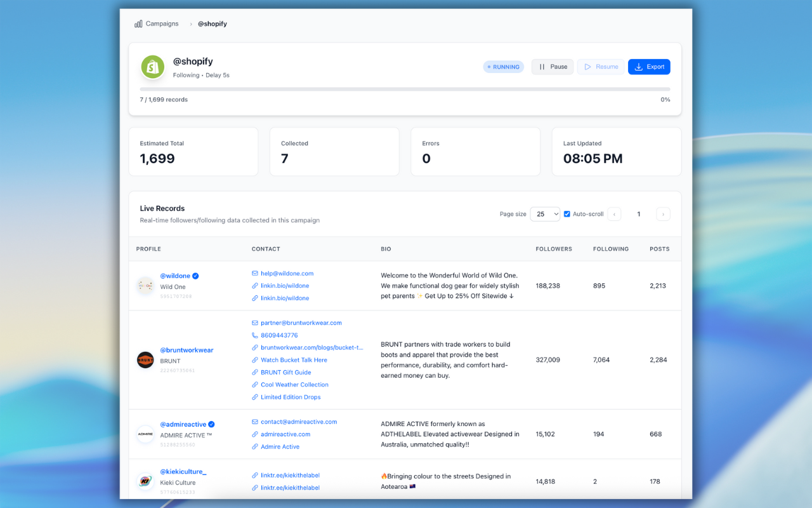Open the Admire Active contact link
The height and width of the screenshot is (508, 812).
(280, 446)
